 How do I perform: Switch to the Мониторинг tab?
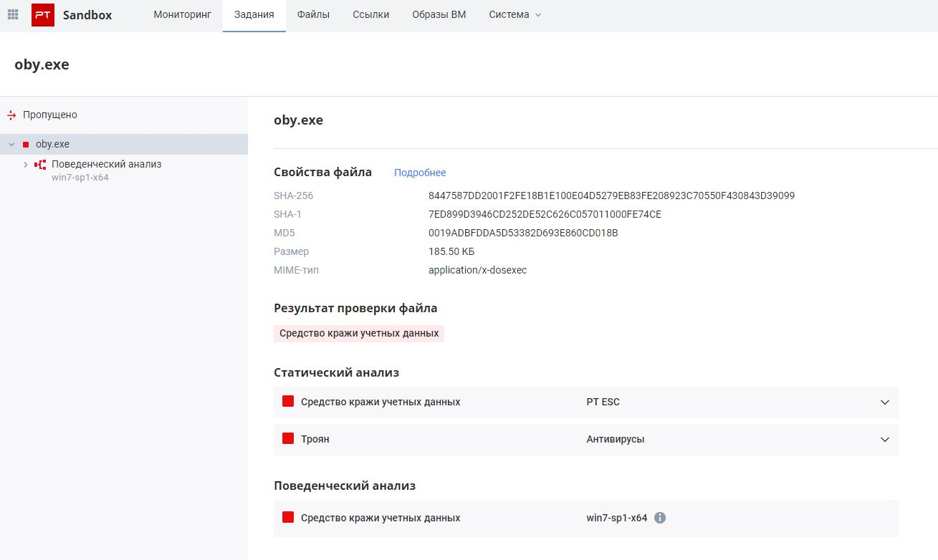point(183,14)
